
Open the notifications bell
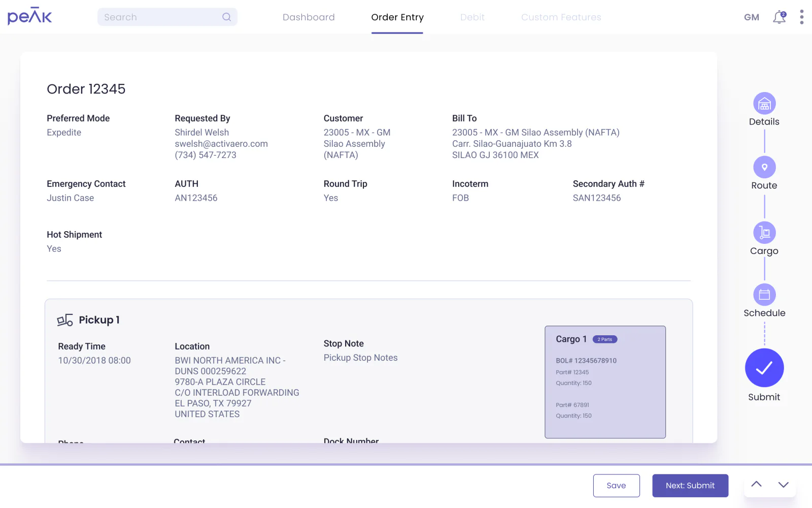(x=779, y=17)
